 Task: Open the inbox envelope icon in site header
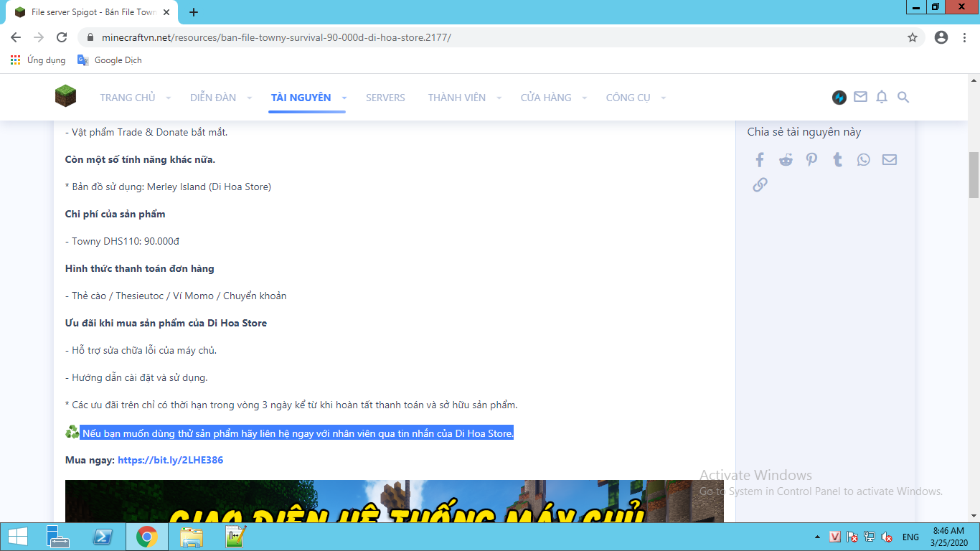click(x=860, y=97)
